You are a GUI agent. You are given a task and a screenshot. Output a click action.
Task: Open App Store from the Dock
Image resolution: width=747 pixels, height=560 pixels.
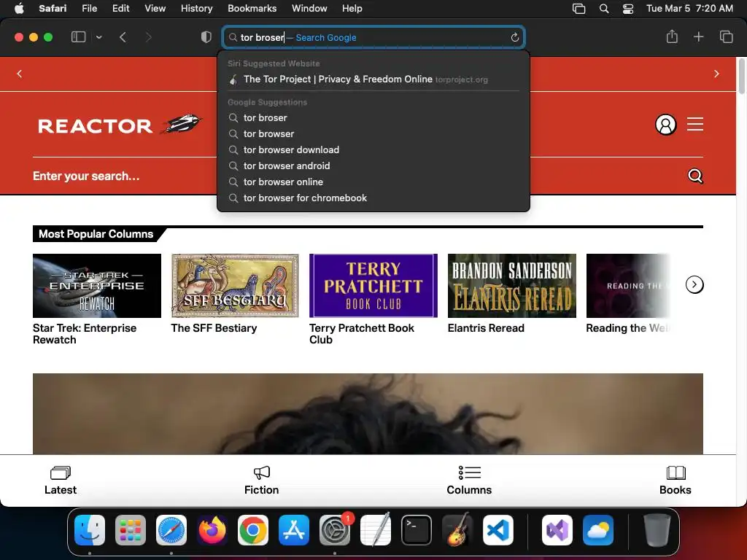(294, 530)
